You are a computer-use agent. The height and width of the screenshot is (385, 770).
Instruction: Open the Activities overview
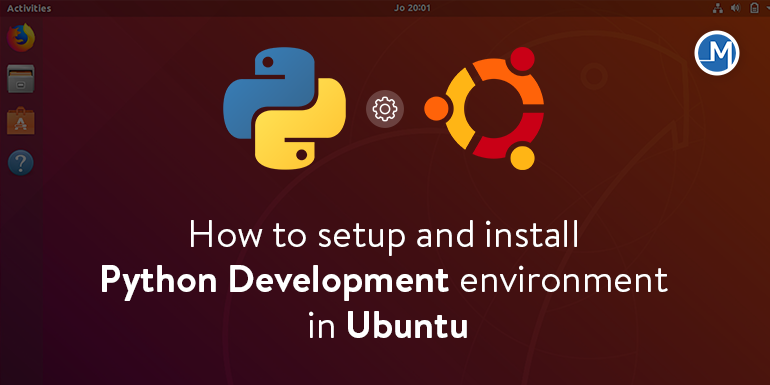tap(28, 8)
